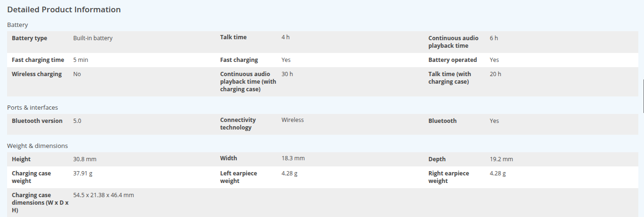644x217 pixels.
Task: Click the Battery section heading
Action: [17, 25]
